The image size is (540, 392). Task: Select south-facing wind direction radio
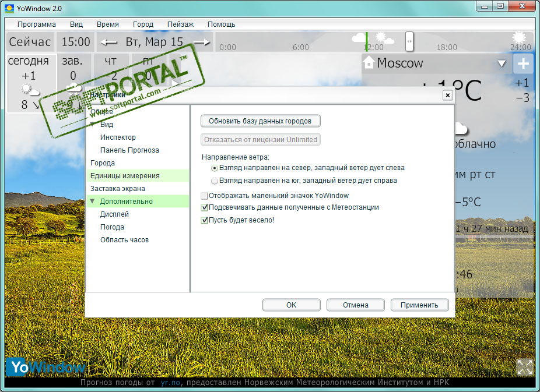pos(215,181)
